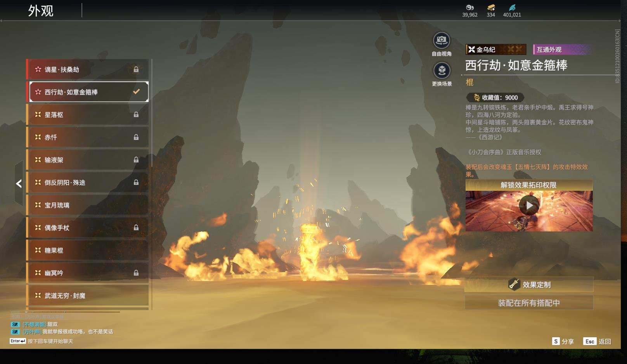Click the rarity icon on 幽冥吟
Screen dimensions: 627x364
click(x=38, y=273)
